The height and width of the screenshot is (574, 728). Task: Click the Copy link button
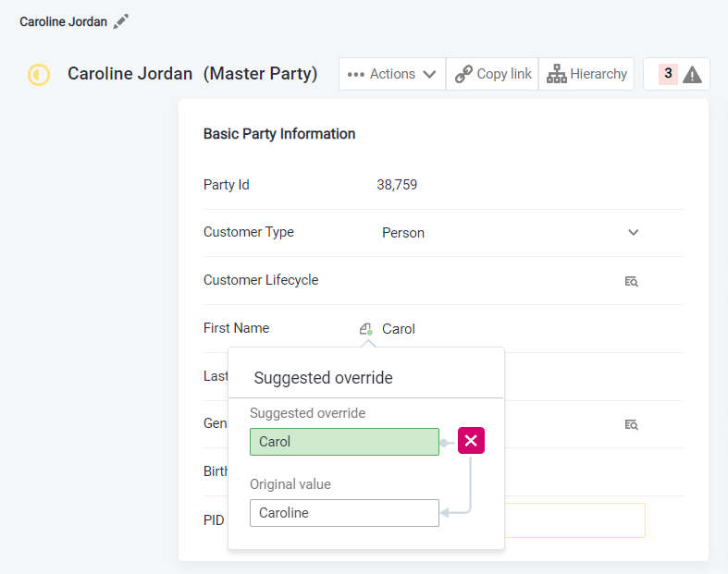493,74
